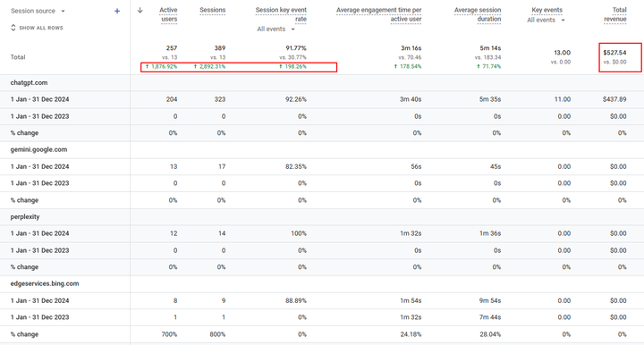Sort by Key events column header

(547, 10)
